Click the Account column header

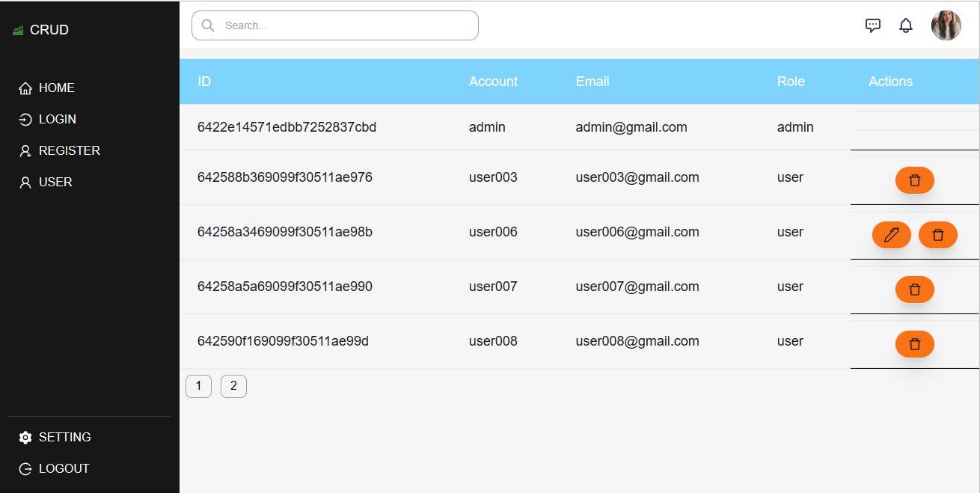(493, 82)
